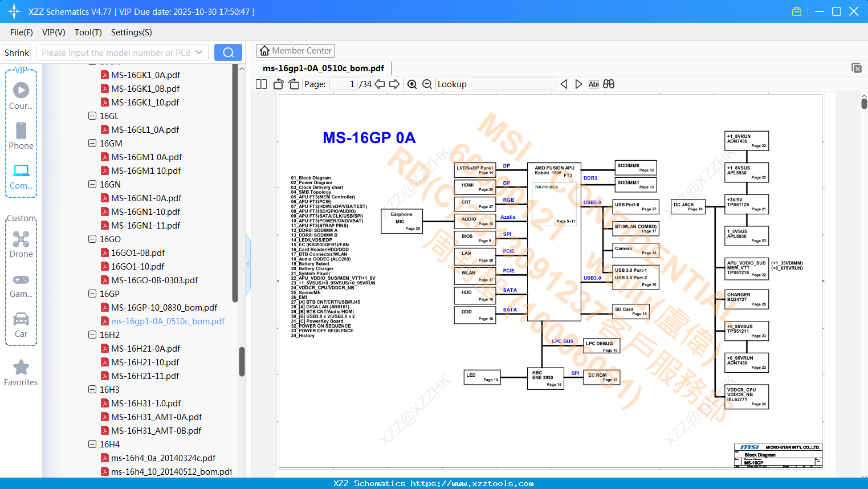The height and width of the screenshot is (489, 868).
Task: Find next lookup result triangle
Action: pos(578,84)
